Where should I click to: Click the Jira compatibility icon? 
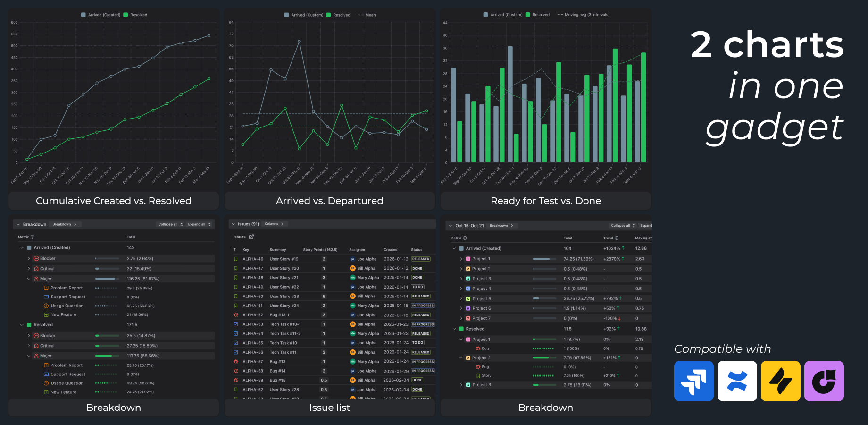coord(693,381)
